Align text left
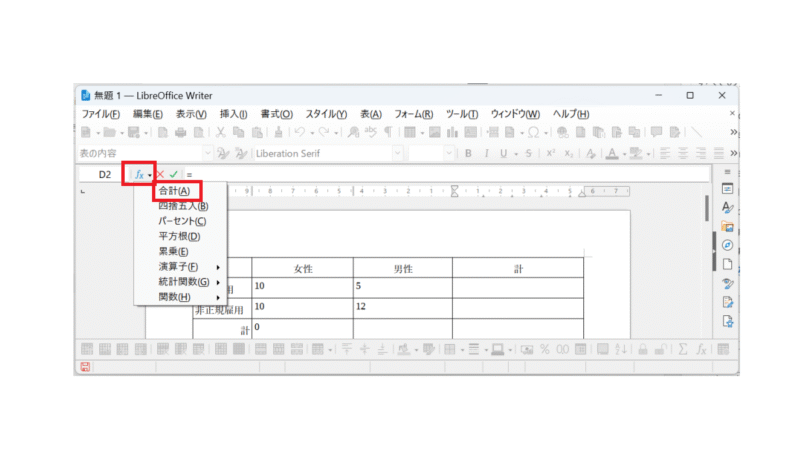 665,153
